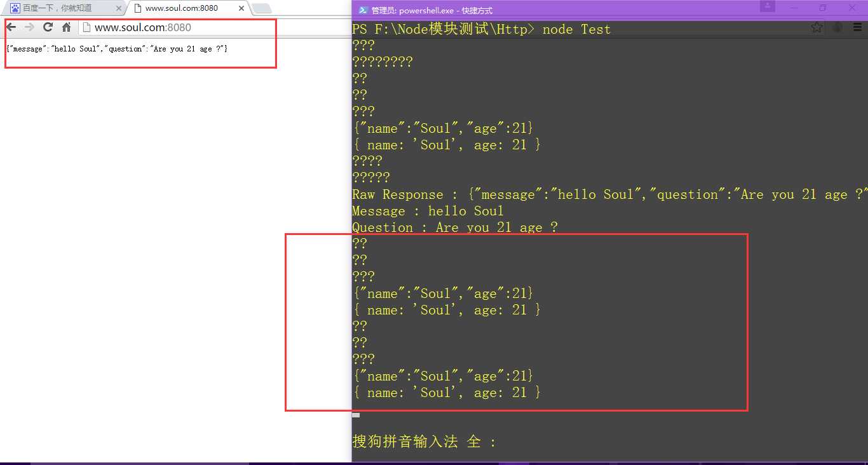Click the user profile icon in title bar

pyautogui.click(x=768, y=6)
